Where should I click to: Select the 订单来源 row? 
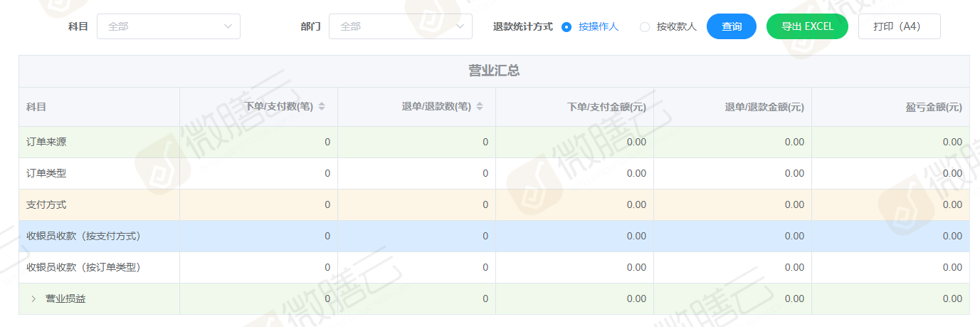pos(47,142)
